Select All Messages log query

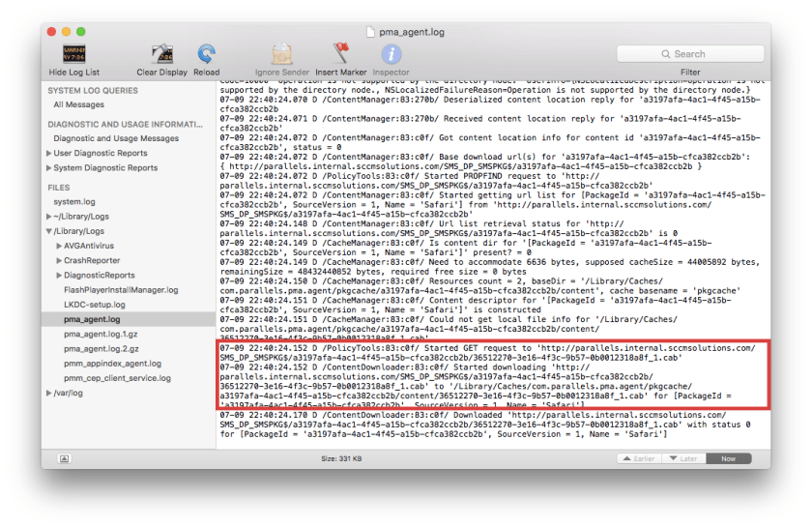pos(79,104)
